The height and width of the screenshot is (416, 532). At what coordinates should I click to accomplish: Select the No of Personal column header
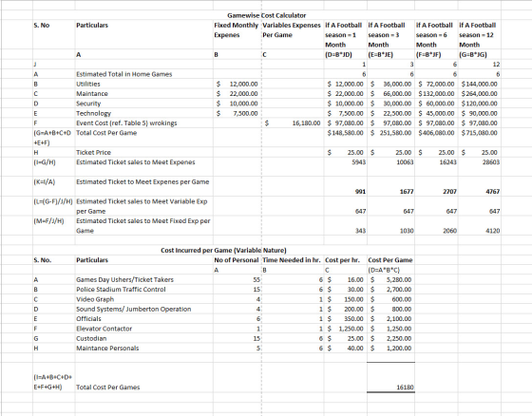(x=237, y=260)
